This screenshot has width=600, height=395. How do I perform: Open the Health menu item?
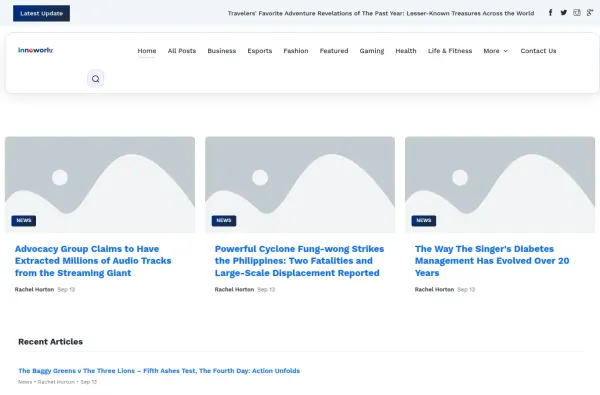(406, 51)
